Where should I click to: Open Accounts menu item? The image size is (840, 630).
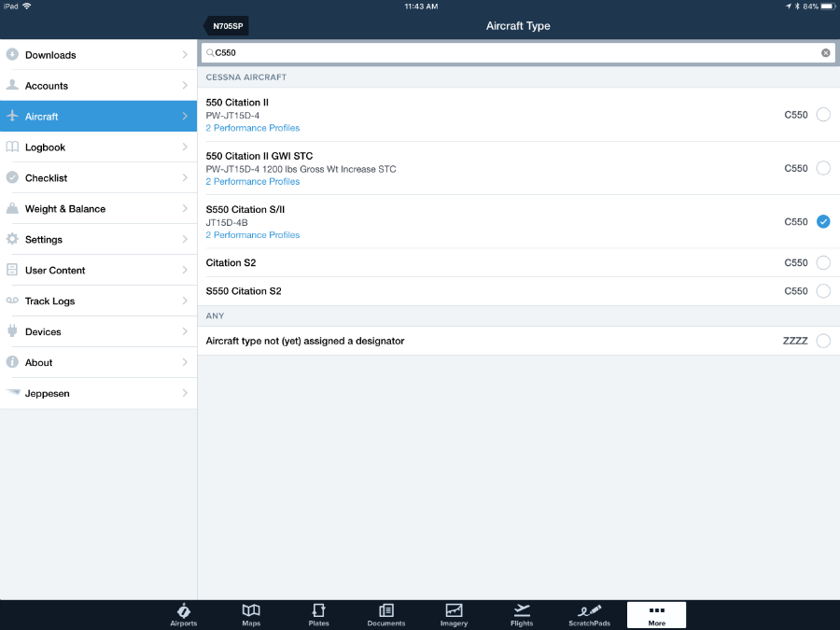point(99,85)
